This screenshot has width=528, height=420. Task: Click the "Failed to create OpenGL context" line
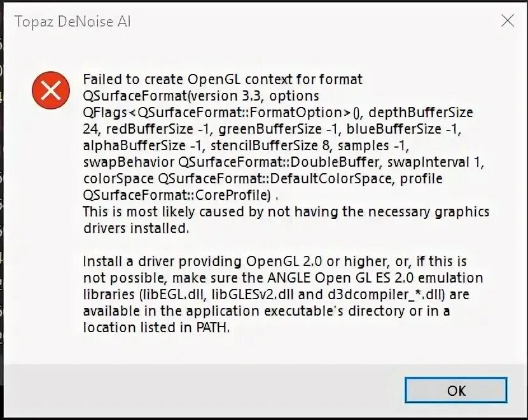[x=223, y=80]
